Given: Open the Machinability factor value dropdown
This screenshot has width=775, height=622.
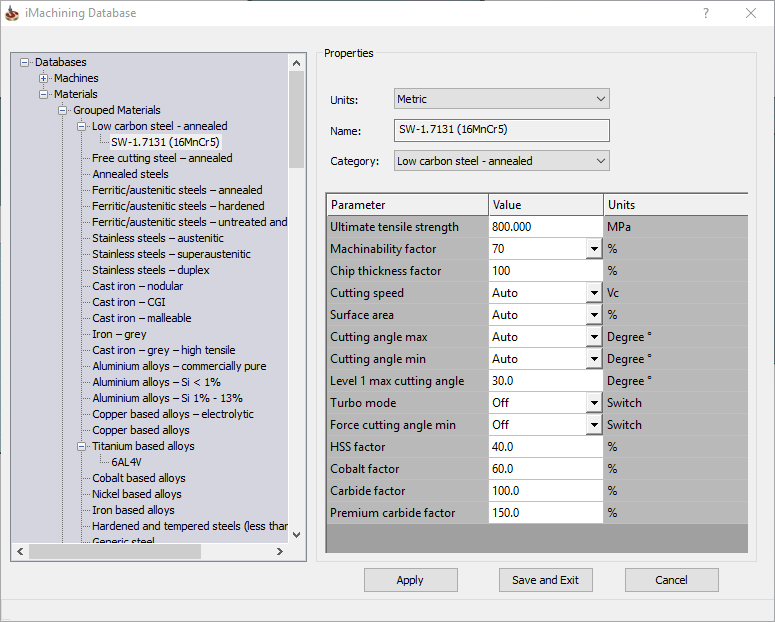Looking at the screenshot, I should (594, 249).
